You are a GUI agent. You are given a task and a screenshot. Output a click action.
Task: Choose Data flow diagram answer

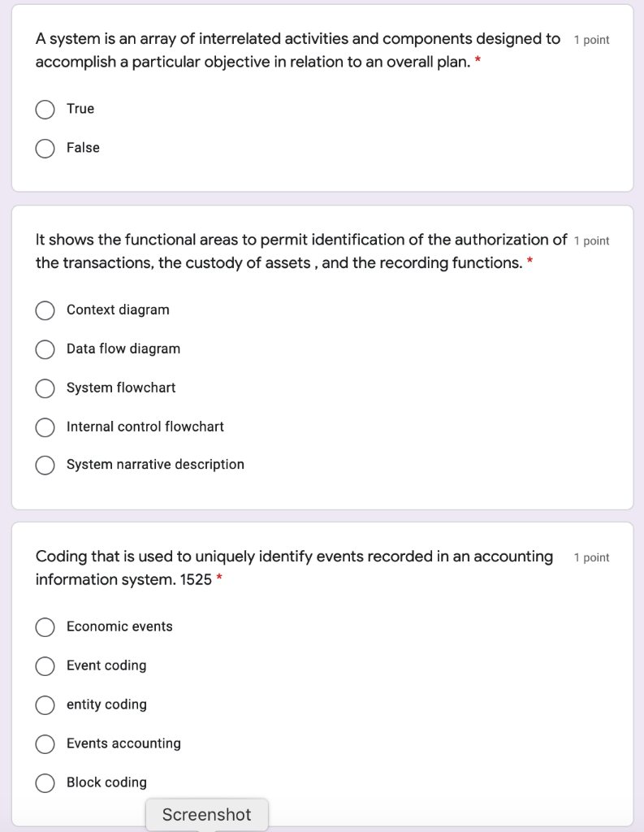click(x=45, y=349)
